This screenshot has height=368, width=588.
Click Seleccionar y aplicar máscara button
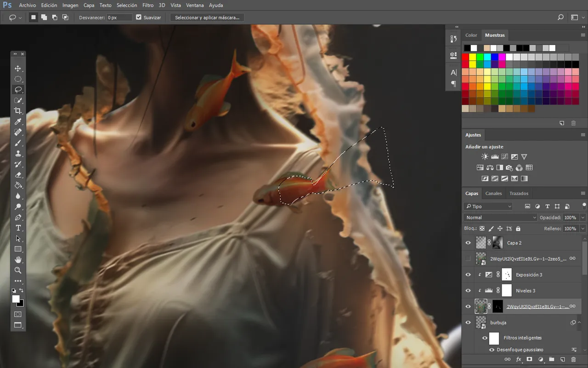[x=207, y=17]
